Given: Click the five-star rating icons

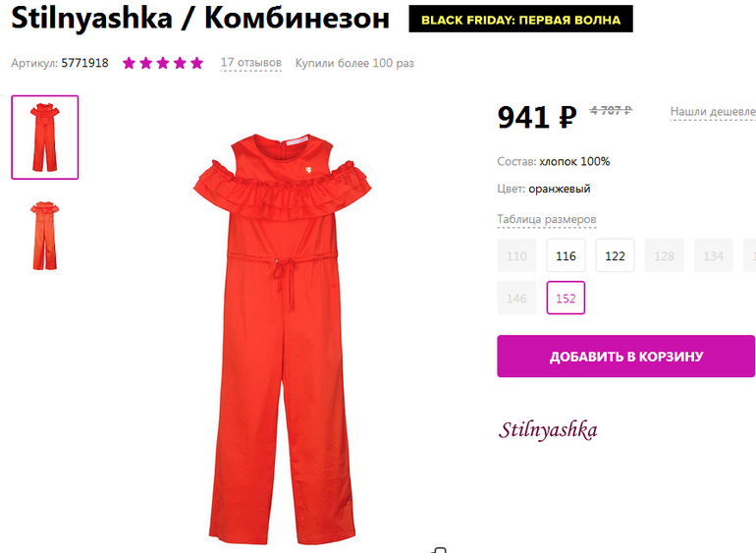Looking at the screenshot, I should click(163, 63).
